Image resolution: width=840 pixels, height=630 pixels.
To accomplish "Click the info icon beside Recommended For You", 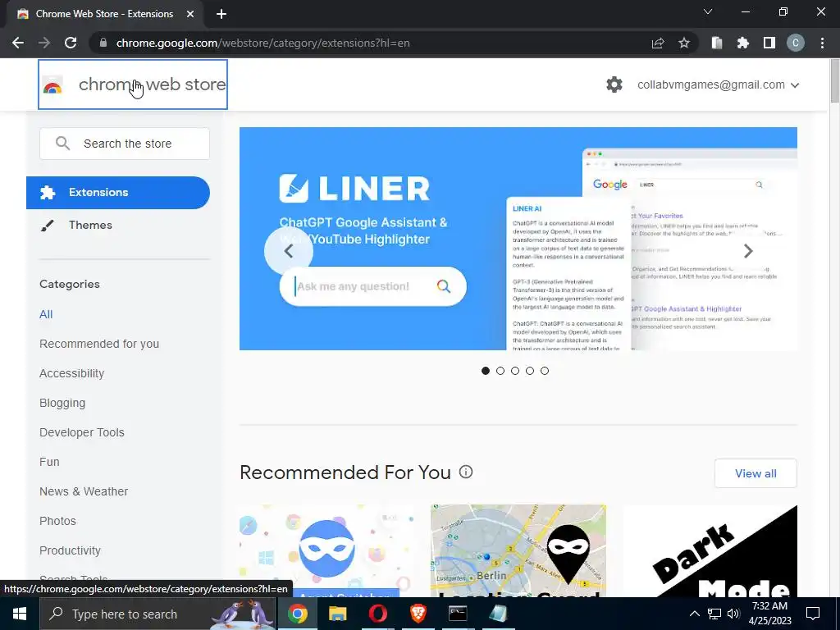I will pos(466,472).
